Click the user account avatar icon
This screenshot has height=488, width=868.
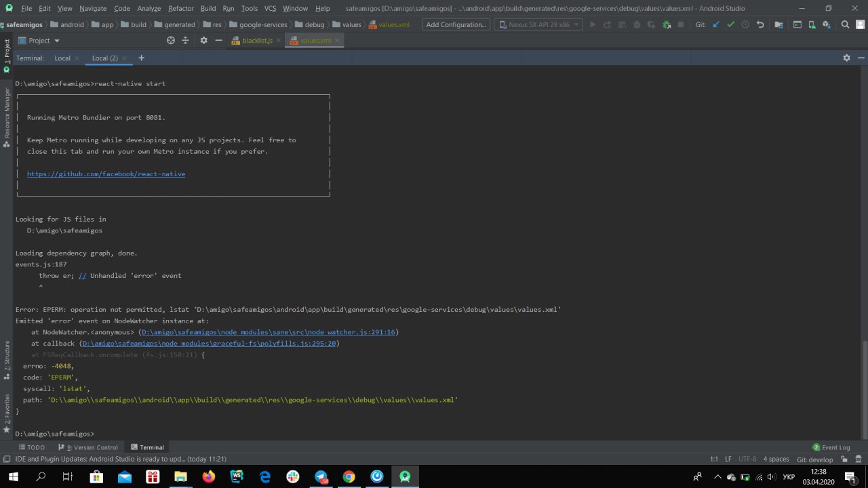point(860,24)
